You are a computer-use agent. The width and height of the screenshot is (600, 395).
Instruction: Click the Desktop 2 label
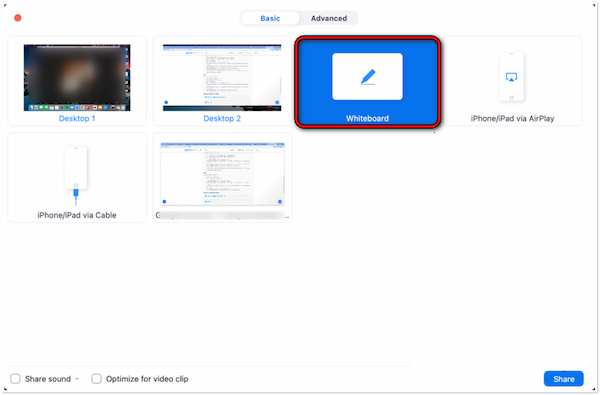(x=222, y=119)
